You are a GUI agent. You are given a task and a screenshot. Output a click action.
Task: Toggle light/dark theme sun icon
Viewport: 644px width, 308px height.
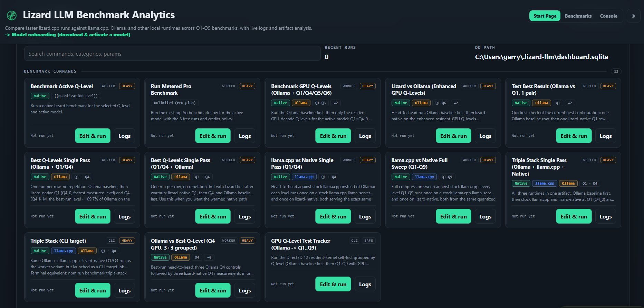pos(633,16)
